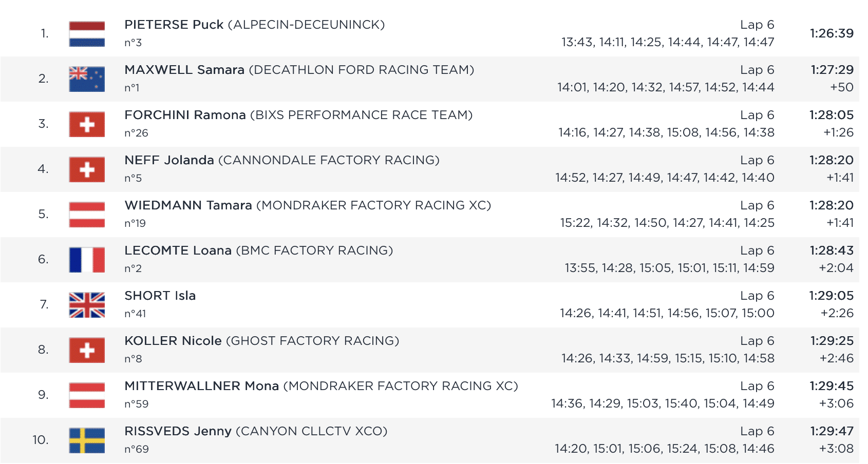868x464 pixels.
Task: Open NEFF Jolanda rider entry
Action: [169, 160]
